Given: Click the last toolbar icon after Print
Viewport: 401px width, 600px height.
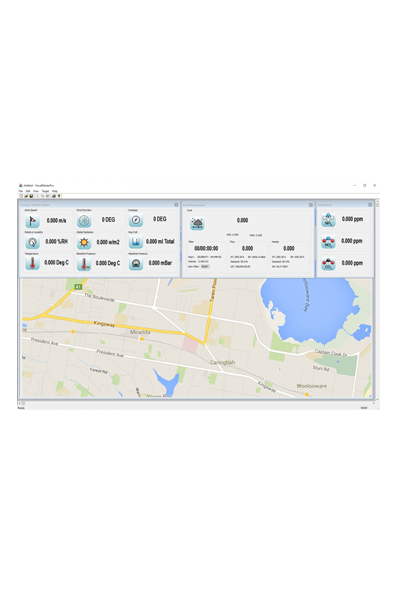Looking at the screenshot, I should click(x=59, y=196).
